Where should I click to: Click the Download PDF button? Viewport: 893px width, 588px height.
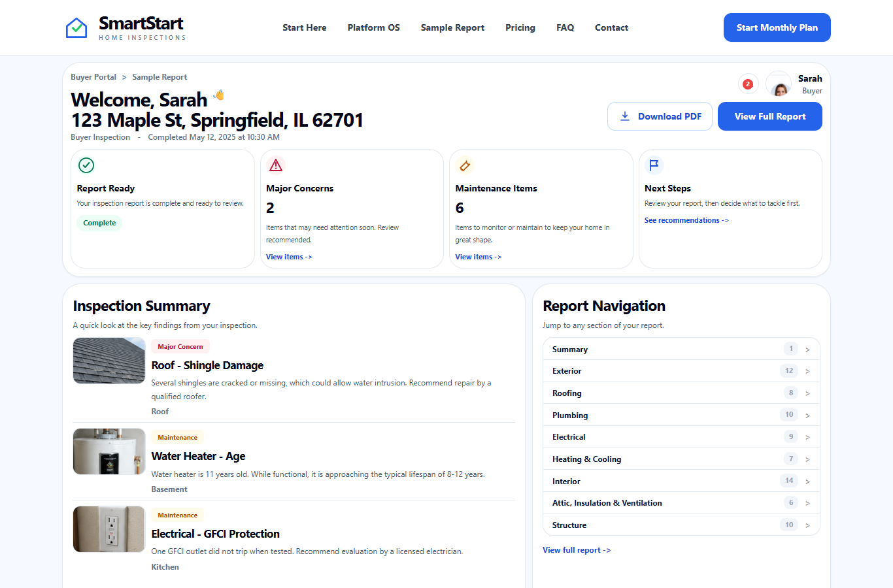660,116
